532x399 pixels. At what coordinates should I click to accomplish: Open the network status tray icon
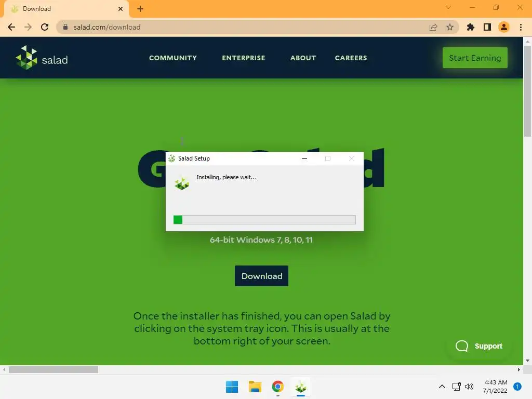click(x=457, y=387)
